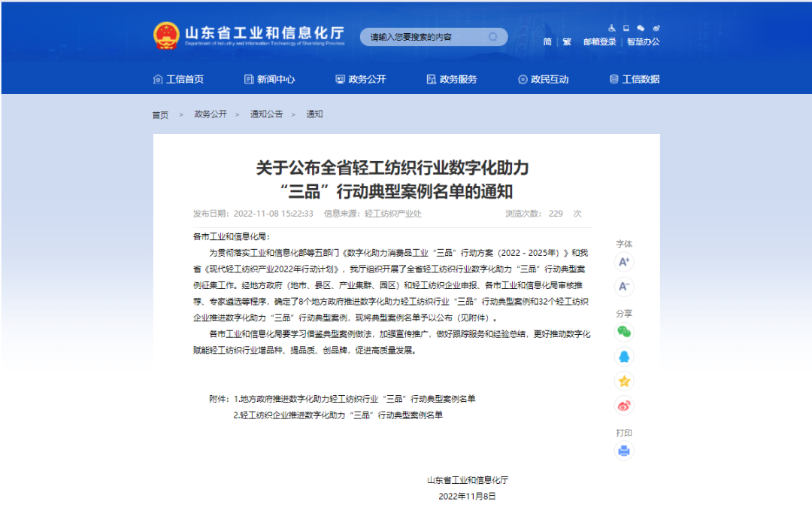
Task: Click the magnifier icon to search
Action: 494,36
